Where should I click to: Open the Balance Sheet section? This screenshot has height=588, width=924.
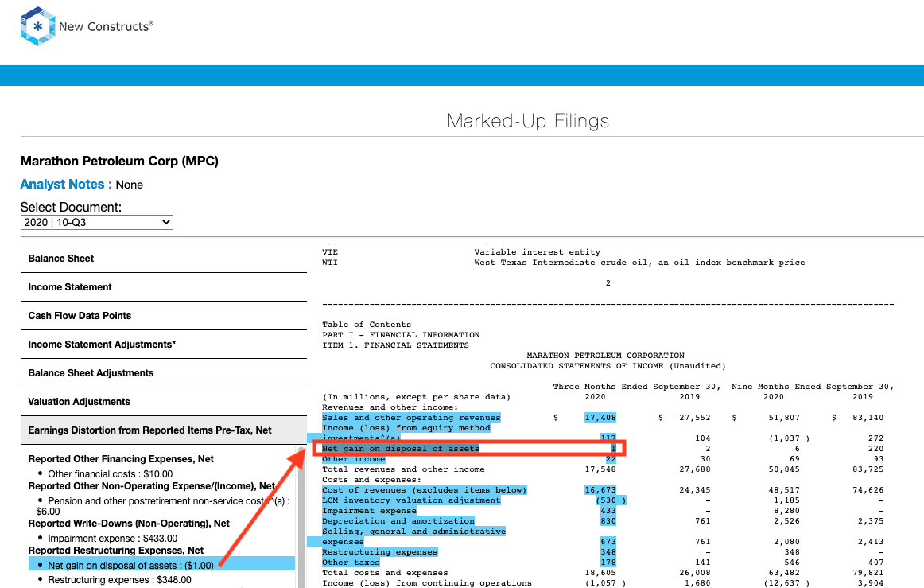164,259
